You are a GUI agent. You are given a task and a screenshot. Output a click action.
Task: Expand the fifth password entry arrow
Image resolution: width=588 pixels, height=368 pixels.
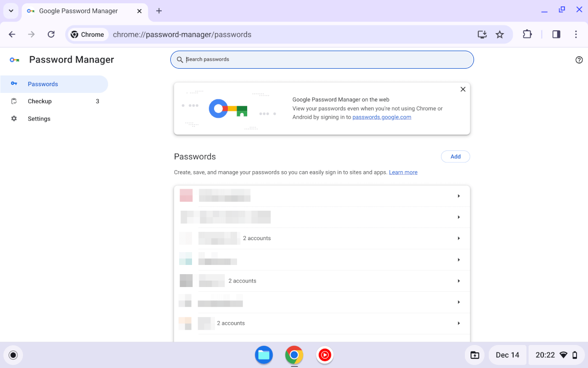(458, 281)
